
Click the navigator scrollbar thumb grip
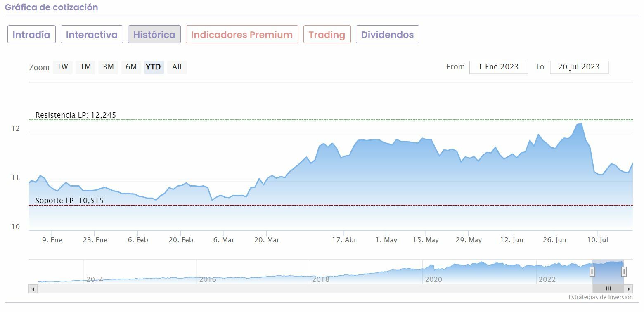(608, 289)
